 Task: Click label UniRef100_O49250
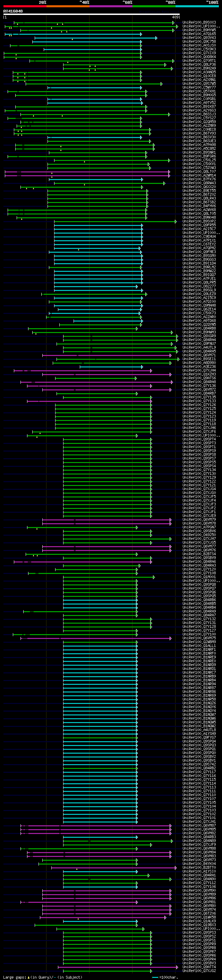(x=199, y=535)
